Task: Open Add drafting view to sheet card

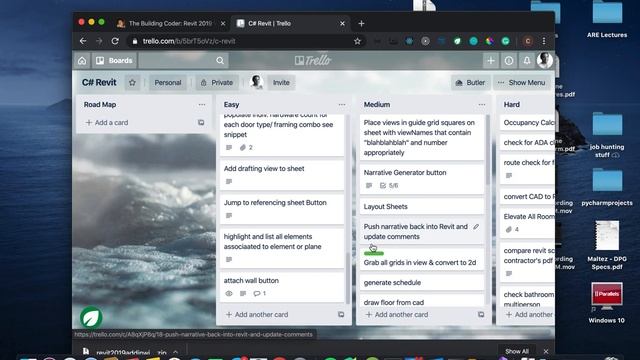Action: (x=282, y=175)
